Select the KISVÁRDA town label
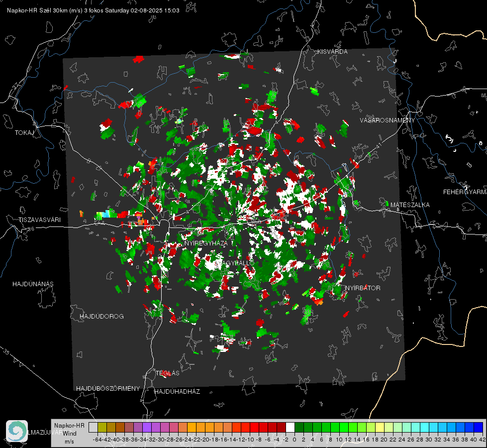This screenshot has width=487, height=448. pyautogui.click(x=332, y=52)
